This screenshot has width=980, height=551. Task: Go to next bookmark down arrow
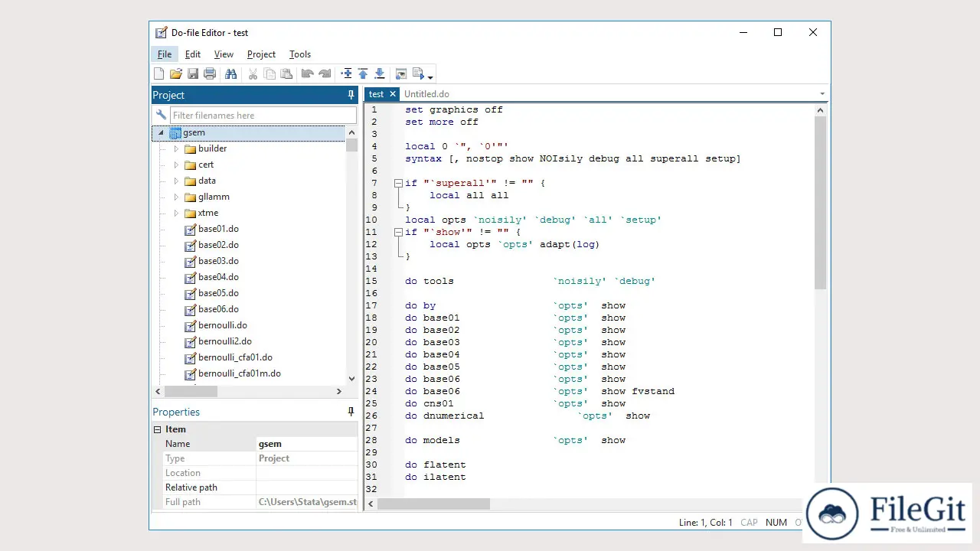[380, 73]
